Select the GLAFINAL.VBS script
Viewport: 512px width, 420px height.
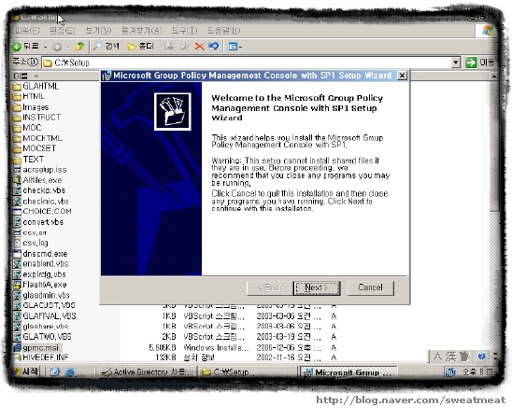45,316
